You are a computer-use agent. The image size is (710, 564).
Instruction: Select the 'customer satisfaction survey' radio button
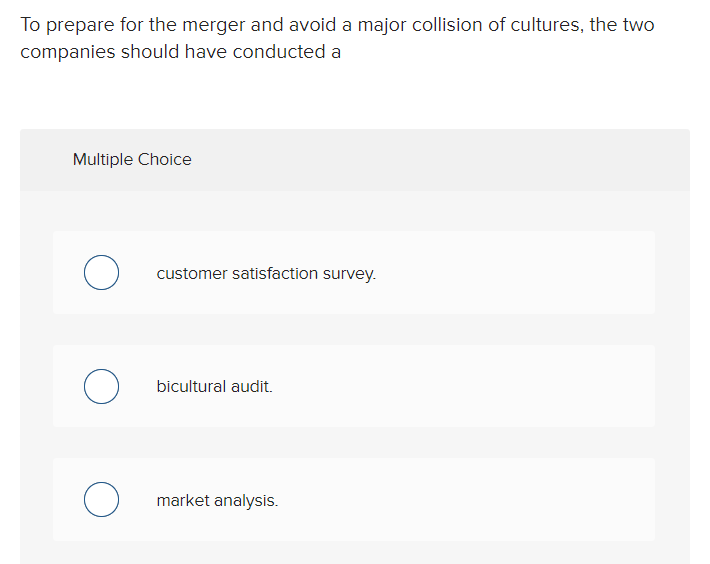point(101,272)
